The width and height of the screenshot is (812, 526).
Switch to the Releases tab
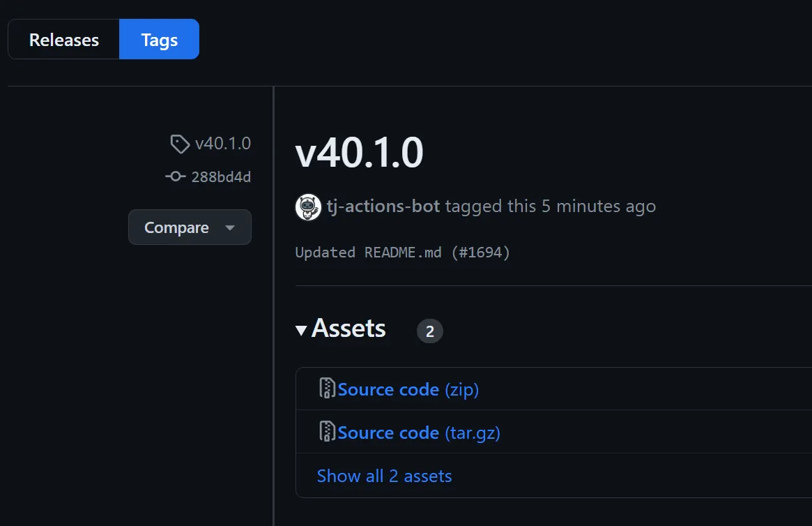pyautogui.click(x=63, y=40)
